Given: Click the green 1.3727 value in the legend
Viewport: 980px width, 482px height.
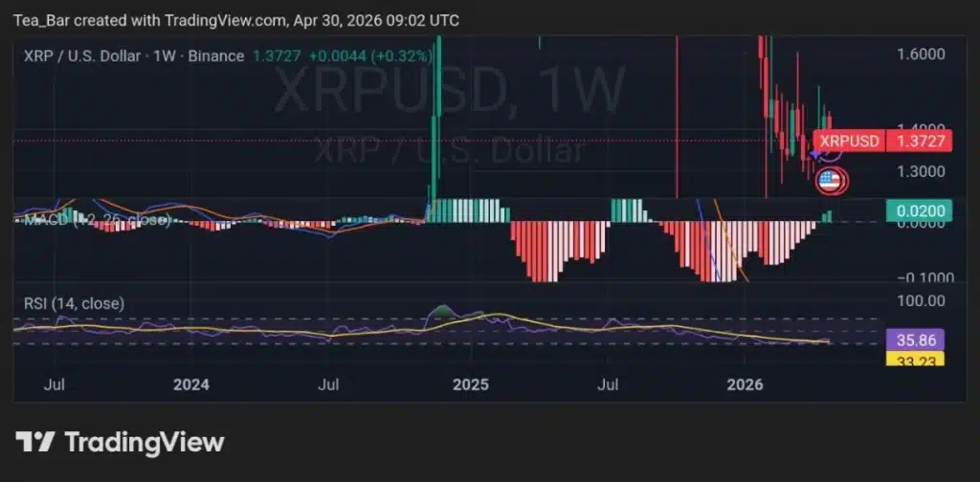Looking at the screenshot, I should click(277, 56).
